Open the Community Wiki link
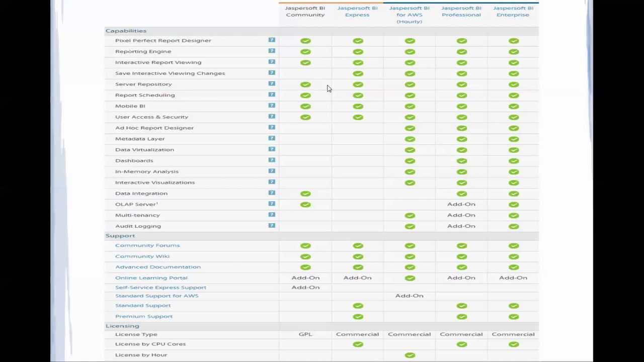 click(142, 256)
